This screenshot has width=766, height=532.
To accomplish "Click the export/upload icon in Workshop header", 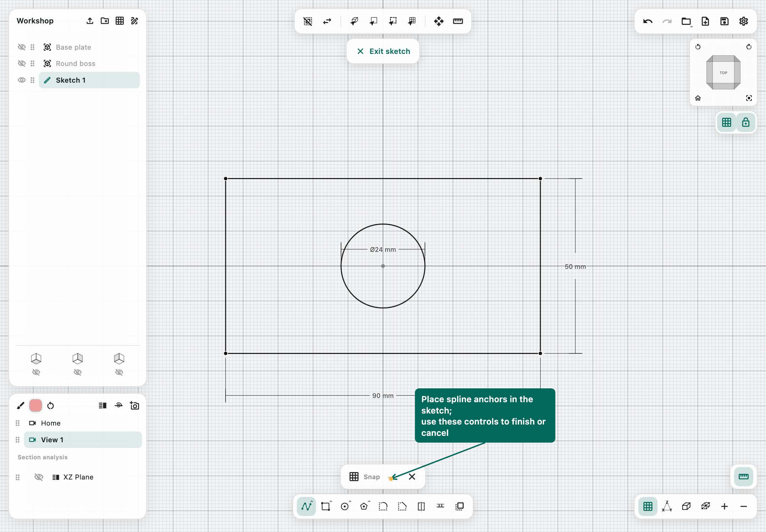I will tap(90, 21).
